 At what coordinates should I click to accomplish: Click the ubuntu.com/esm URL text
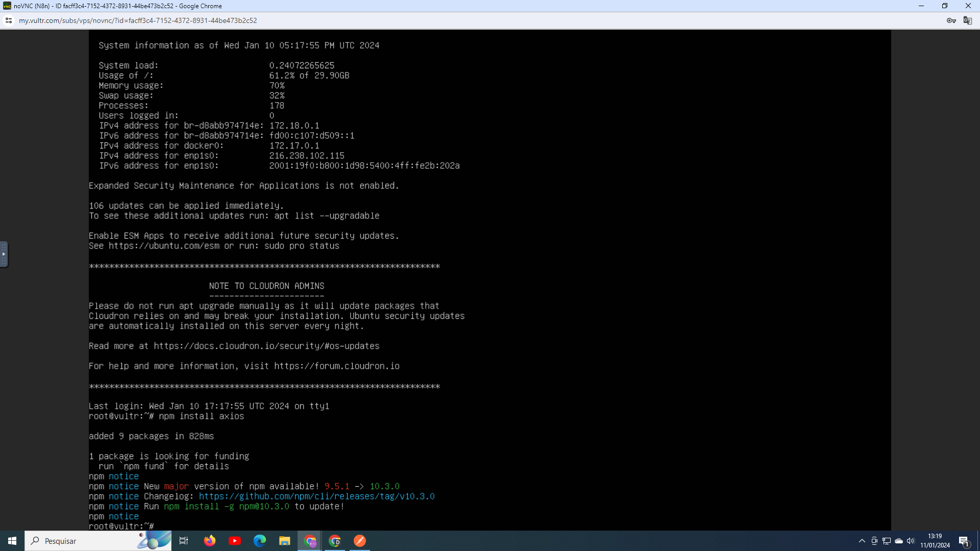164,246
